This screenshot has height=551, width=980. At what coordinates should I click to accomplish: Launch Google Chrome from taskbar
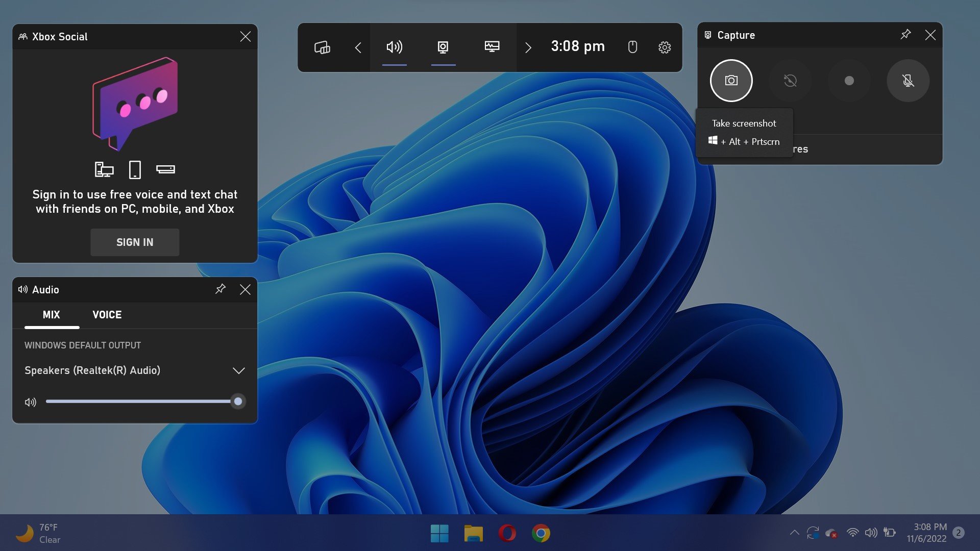click(x=541, y=533)
